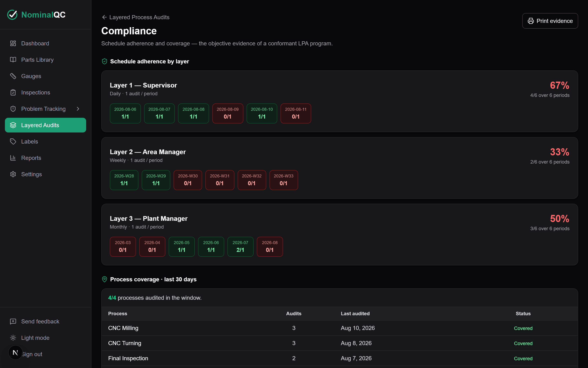Select the 2026-08-08 period tile
588x368 pixels.
(x=193, y=113)
